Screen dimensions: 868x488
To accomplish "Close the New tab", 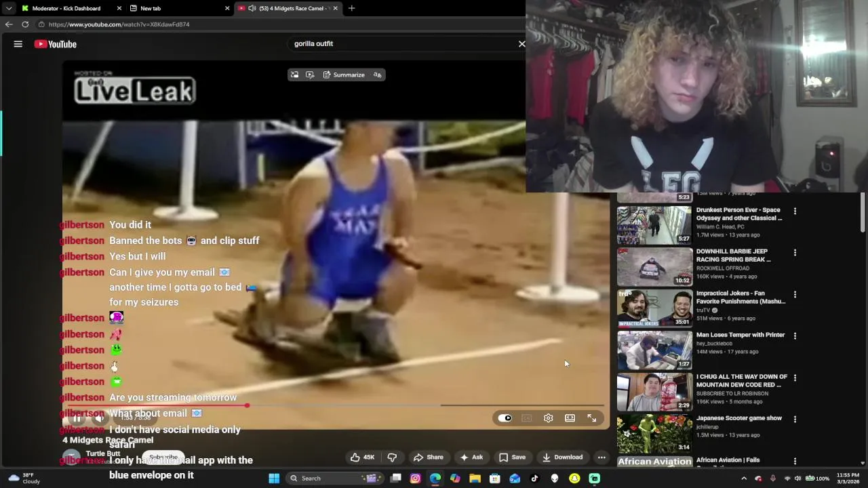I will click(227, 8).
